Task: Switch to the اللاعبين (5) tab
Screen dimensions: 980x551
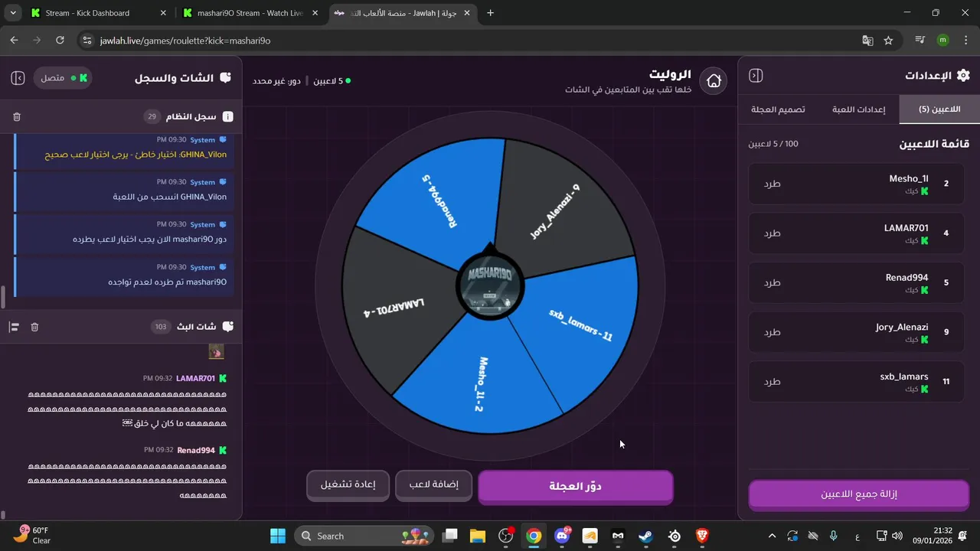Action: pyautogui.click(x=939, y=109)
